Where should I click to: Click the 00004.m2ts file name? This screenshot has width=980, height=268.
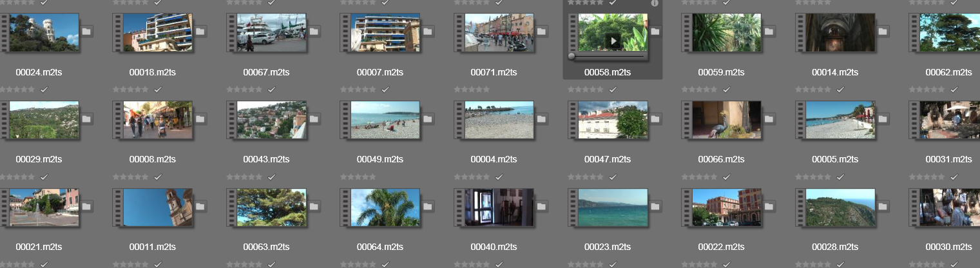click(494, 159)
